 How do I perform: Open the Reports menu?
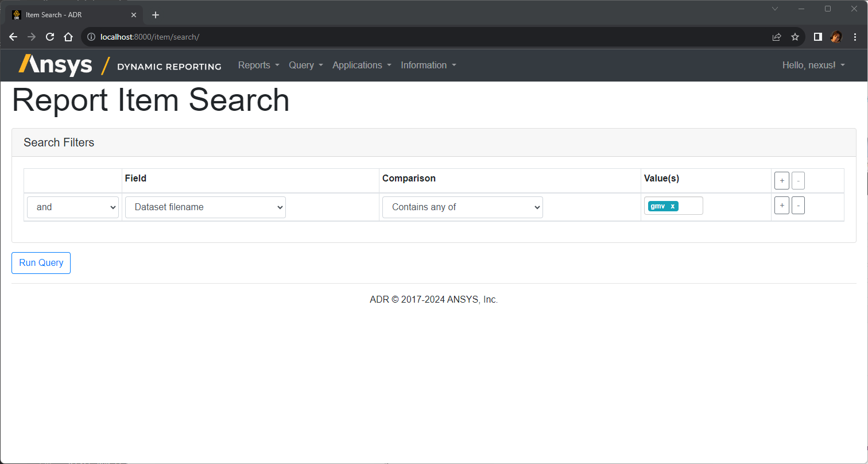click(259, 65)
